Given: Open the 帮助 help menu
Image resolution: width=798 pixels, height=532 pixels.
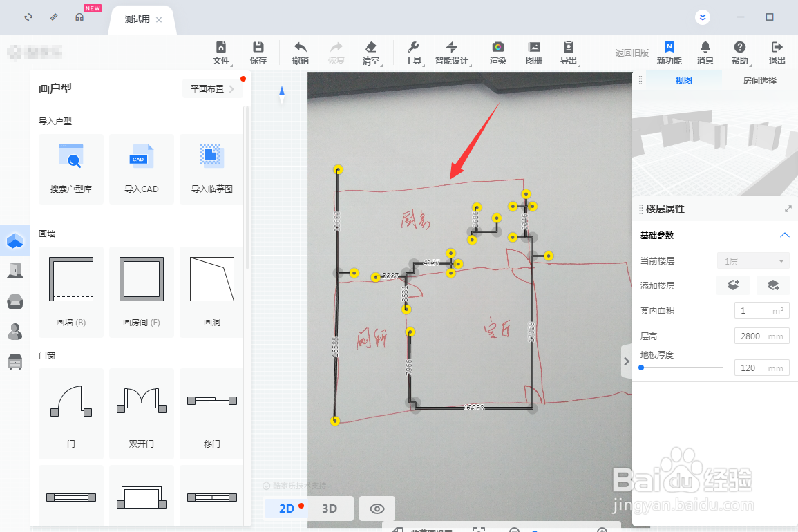Looking at the screenshot, I should (x=741, y=53).
